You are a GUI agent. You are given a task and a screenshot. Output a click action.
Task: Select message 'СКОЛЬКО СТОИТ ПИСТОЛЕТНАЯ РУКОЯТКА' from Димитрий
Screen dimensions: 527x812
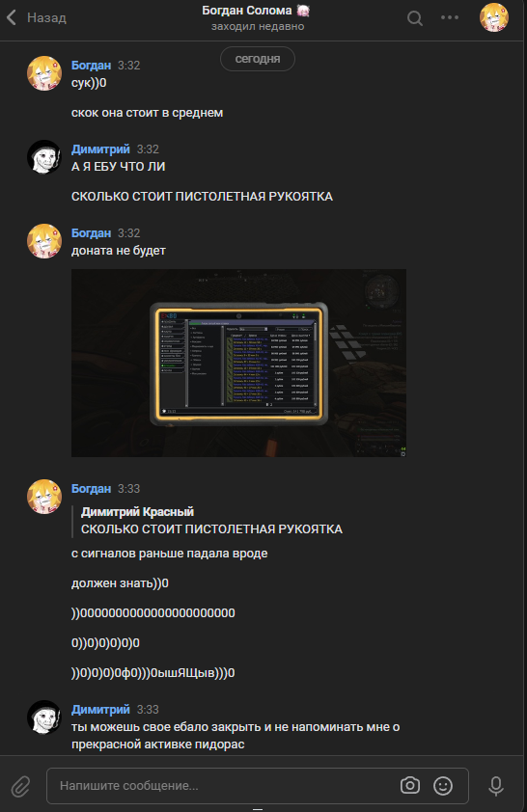pyautogui.click(x=202, y=197)
